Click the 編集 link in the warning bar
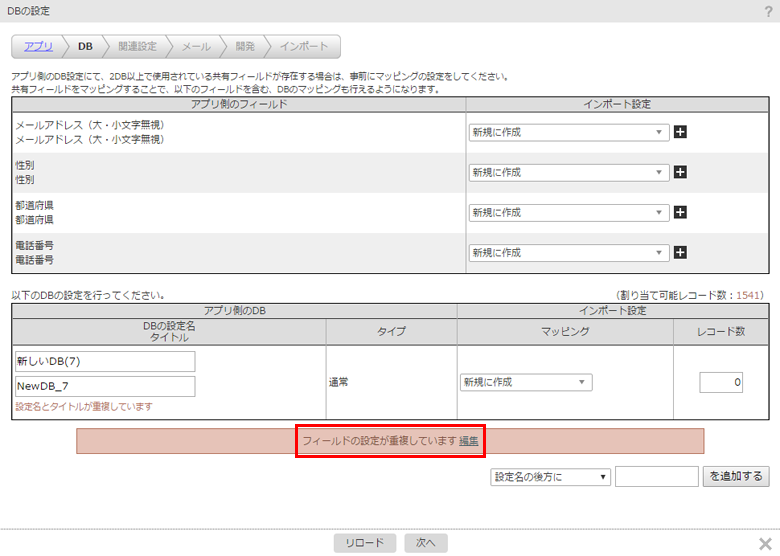 pyautogui.click(x=469, y=441)
